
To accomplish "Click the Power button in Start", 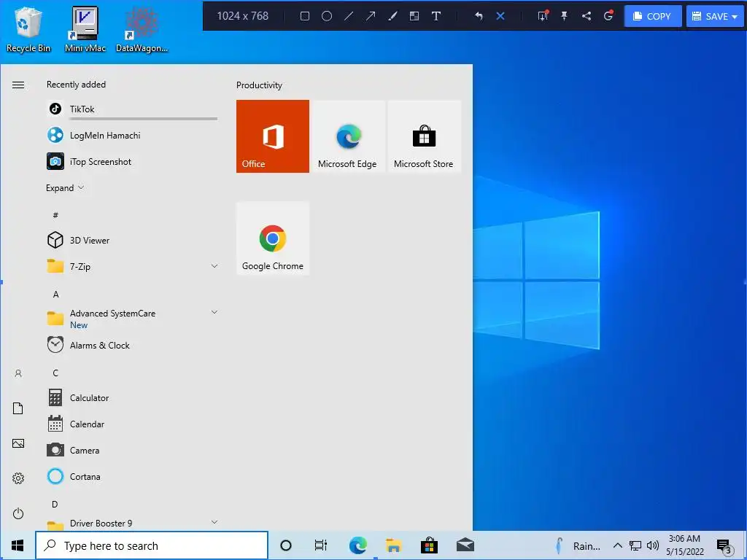I will tap(18, 513).
